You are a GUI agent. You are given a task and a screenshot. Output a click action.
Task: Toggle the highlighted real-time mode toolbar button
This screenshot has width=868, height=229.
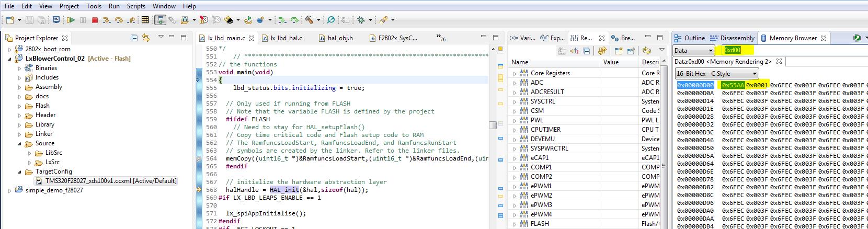point(160,20)
